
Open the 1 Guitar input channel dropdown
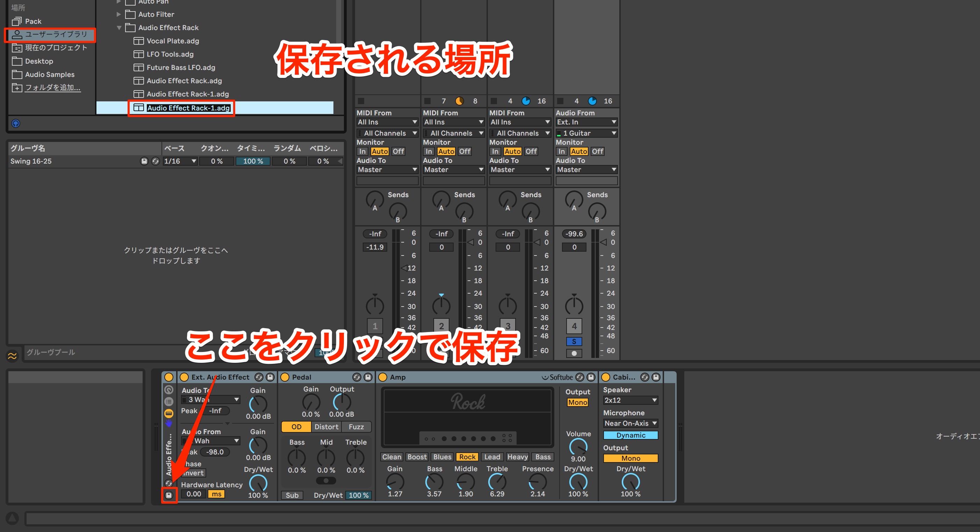tap(586, 133)
